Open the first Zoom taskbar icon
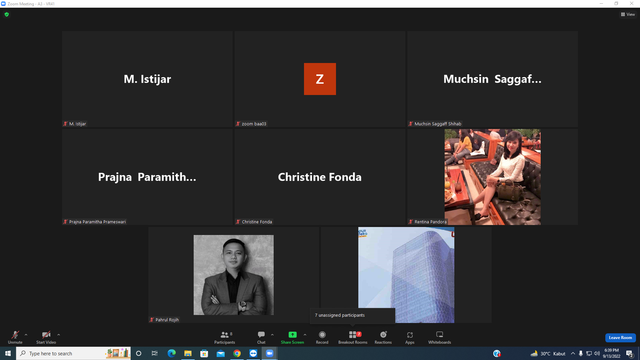 (253, 353)
